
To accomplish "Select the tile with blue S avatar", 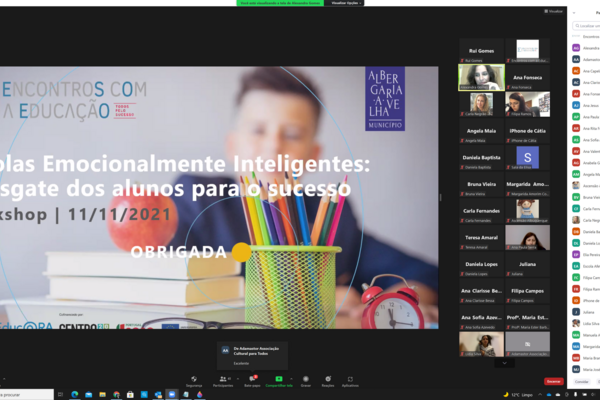I will pos(527,157).
